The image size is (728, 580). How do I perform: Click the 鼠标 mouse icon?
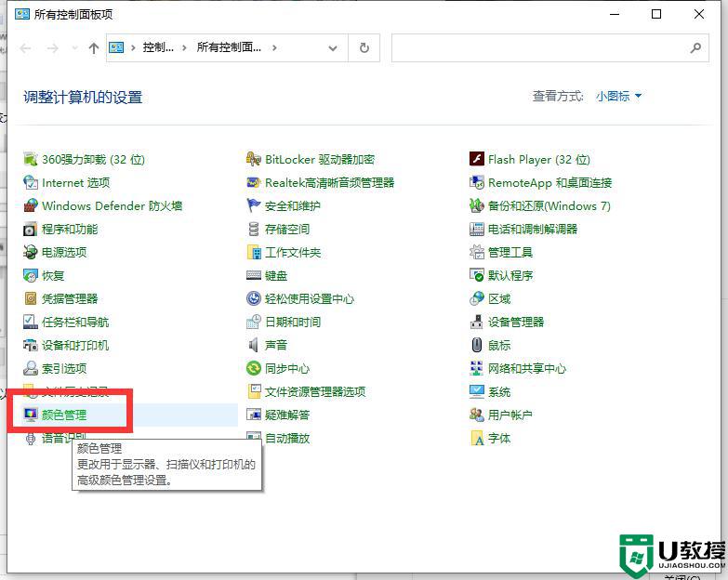(x=477, y=345)
